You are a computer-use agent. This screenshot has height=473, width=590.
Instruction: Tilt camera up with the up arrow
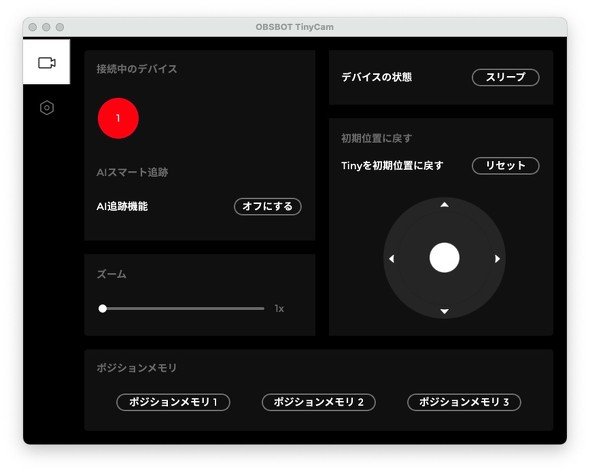pos(444,205)
